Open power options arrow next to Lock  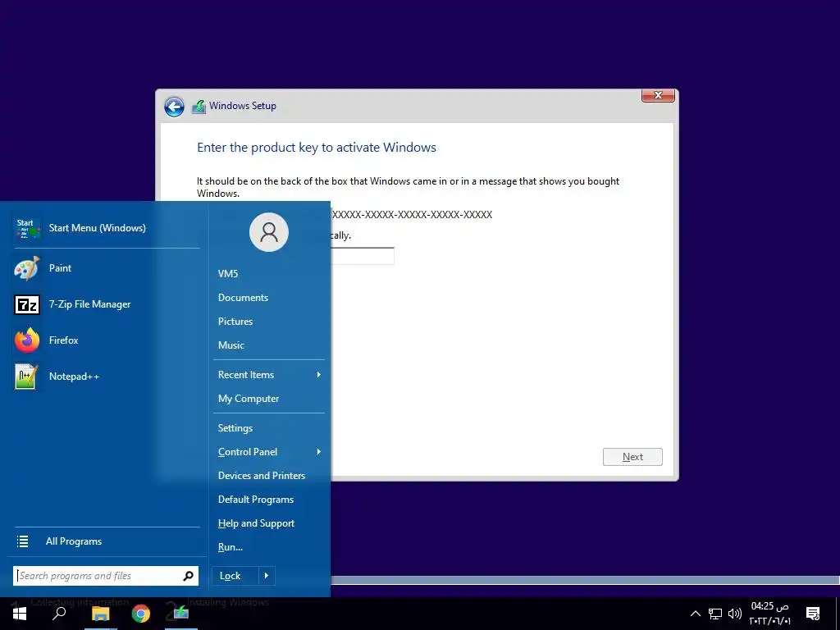click(x=267, y=576)
